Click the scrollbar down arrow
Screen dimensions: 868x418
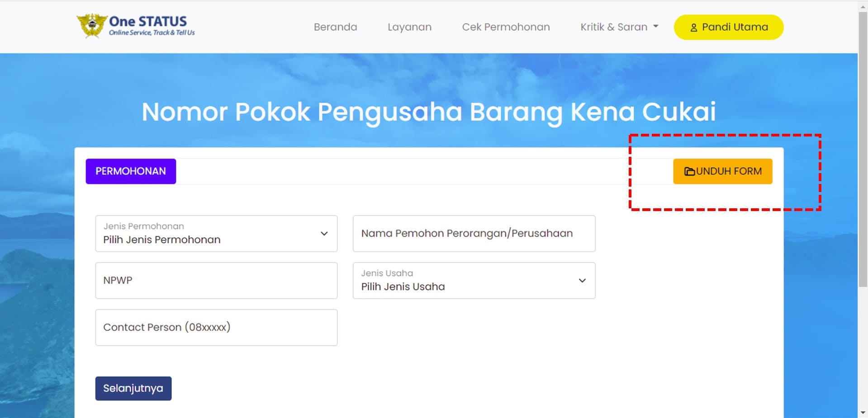pos(863,413)
